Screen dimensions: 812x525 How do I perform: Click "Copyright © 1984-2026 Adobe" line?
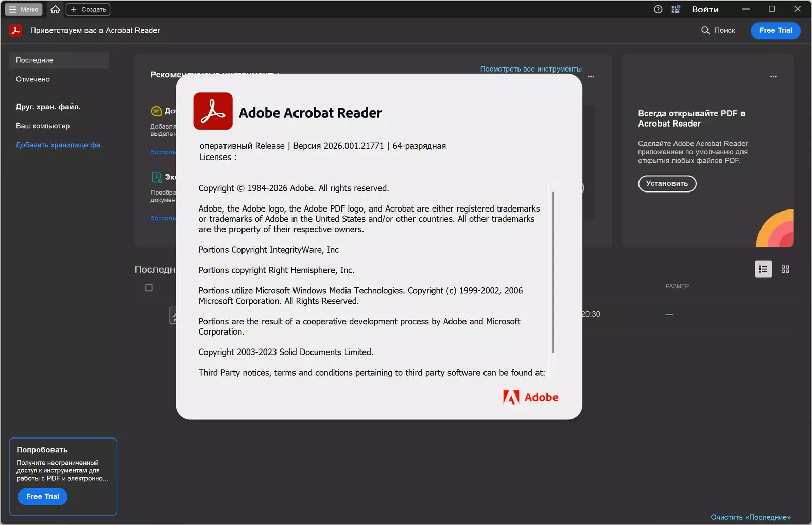point(294,188)
